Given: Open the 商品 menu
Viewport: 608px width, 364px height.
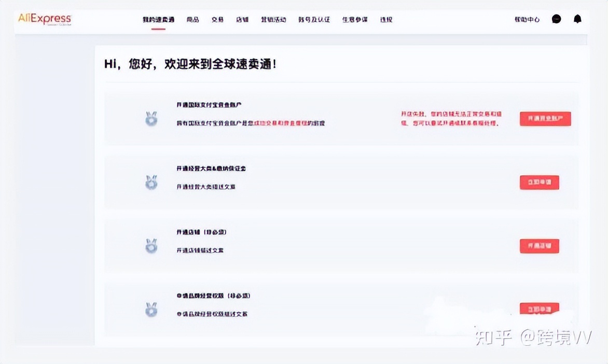Looking at the screenshot, I should point(193,18).
